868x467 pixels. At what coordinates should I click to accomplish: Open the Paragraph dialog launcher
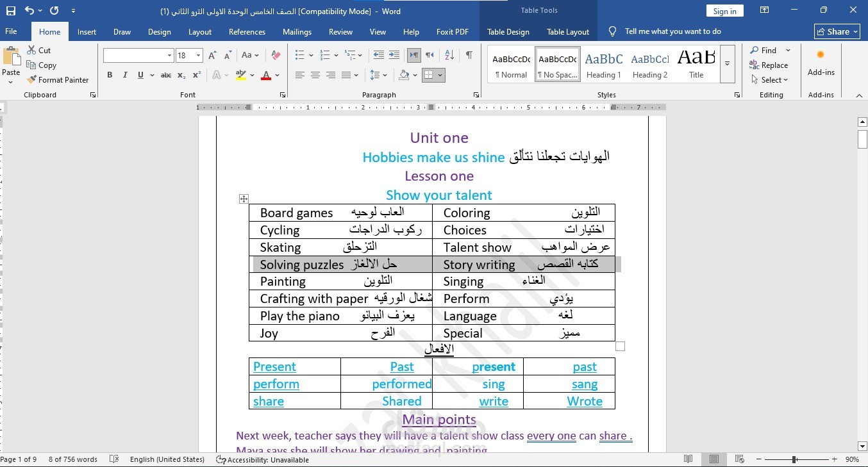pos(476,95)
